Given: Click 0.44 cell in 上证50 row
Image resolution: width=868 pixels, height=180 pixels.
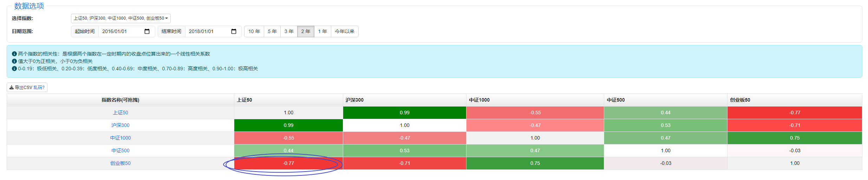Looking at the screenshot, I should pyautogui.click(x=665, y=112).
